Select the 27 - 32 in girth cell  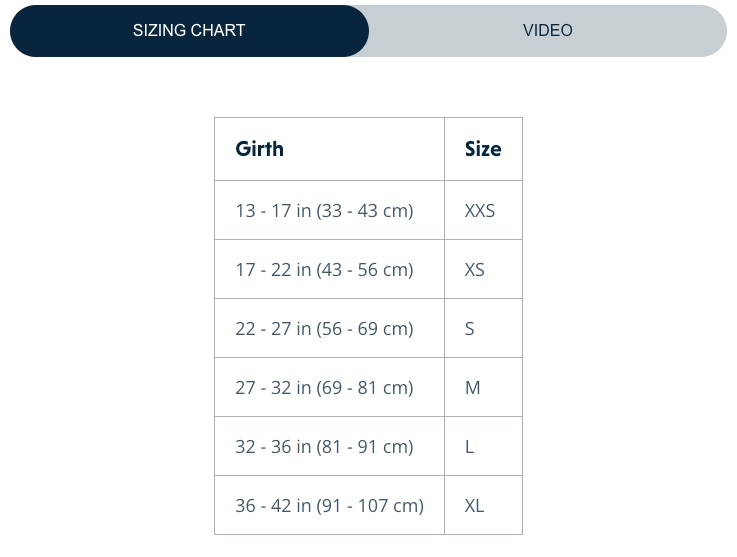click(329, 387)
